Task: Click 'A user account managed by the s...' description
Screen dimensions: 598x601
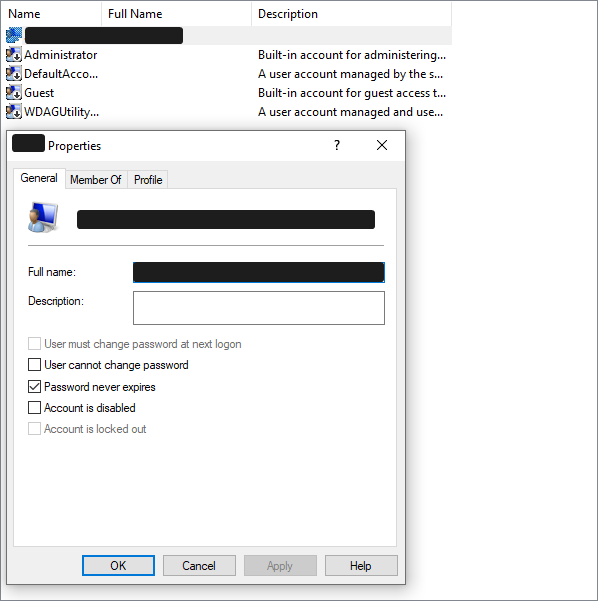Action: (350, 74)
